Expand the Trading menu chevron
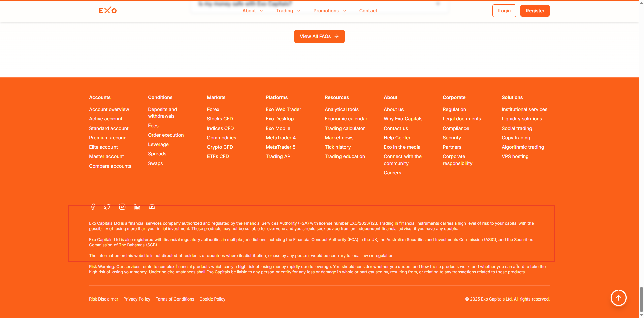644x318 pixels. (299, 11)
